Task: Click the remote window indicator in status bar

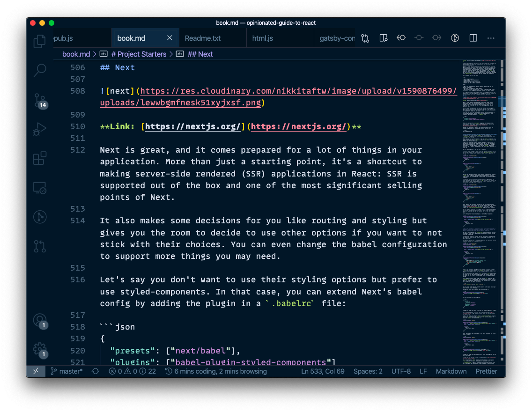Action: [36, 371]
